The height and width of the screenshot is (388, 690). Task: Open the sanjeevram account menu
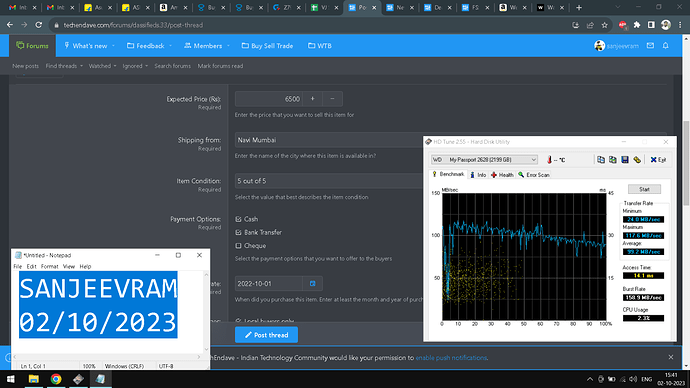616,46
